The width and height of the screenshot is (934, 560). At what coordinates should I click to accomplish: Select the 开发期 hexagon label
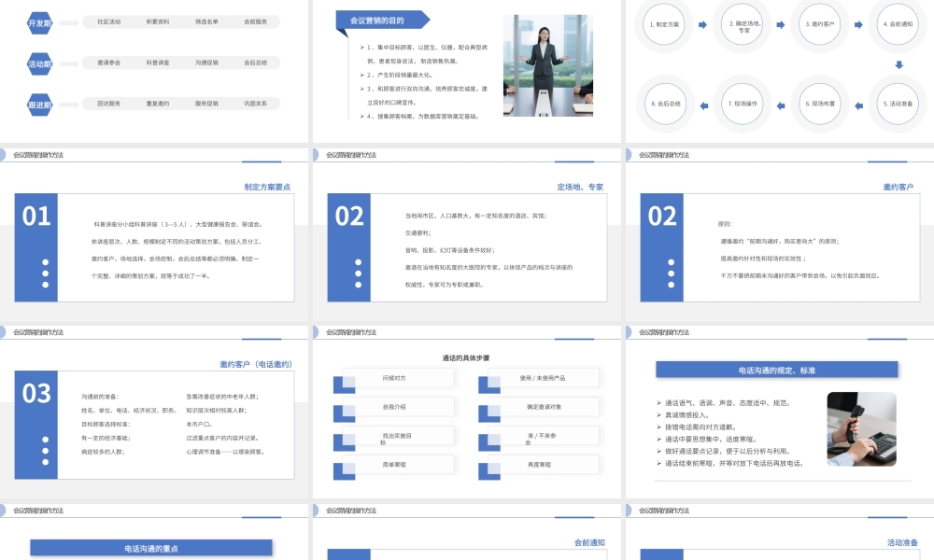tap(40, 23)
